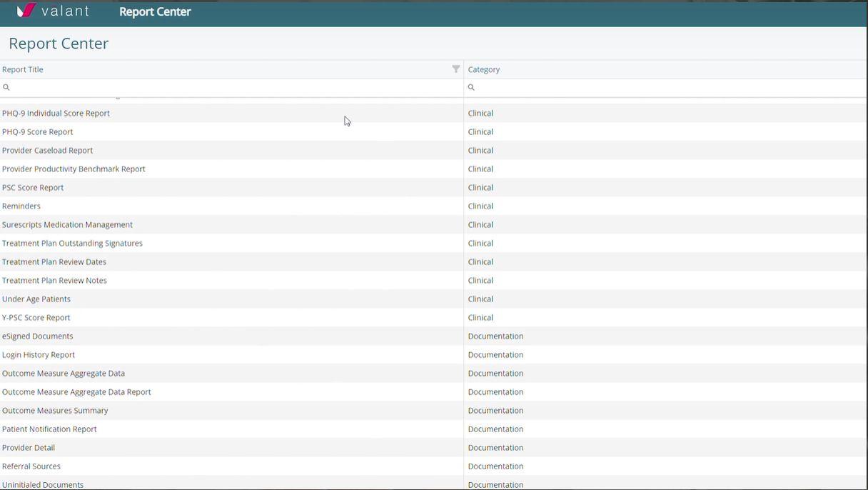Open the eSigned Documents report
The image size is (868, 490).
[38, 336]
